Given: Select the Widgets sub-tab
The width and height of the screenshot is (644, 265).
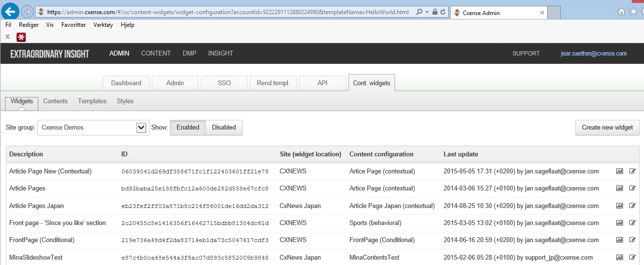Looking at the screenshot, I should [21, 101].
